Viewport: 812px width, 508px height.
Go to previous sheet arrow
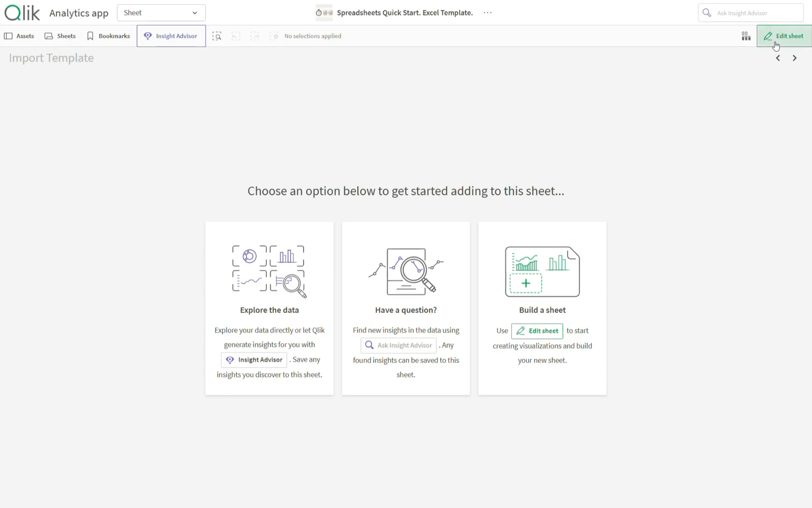(x=778, y=58)
